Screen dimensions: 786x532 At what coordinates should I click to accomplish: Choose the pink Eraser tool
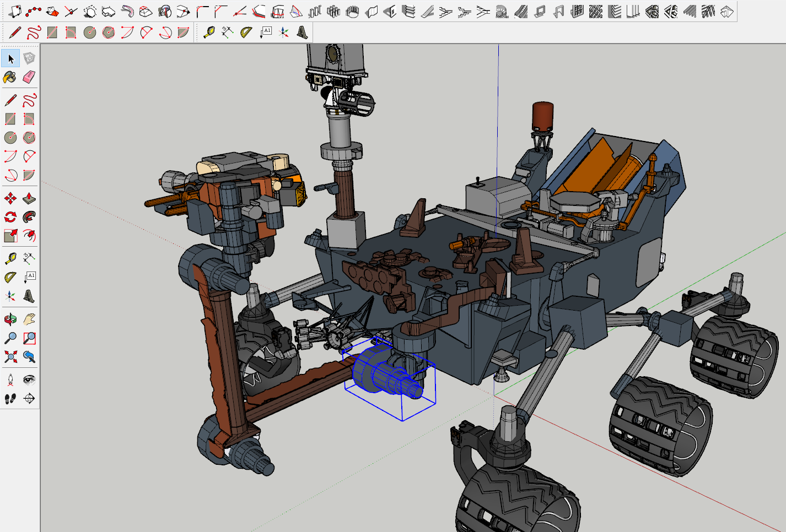point(29,77)
